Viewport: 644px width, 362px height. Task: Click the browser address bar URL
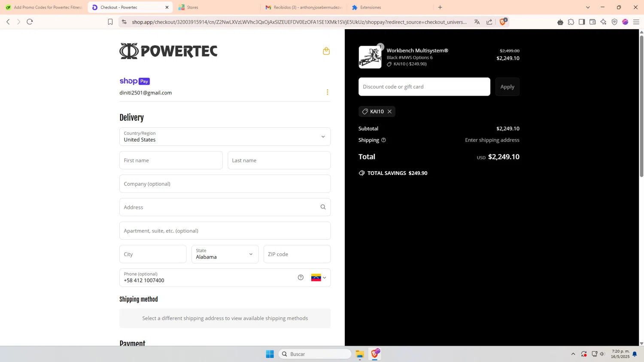[x=299, y=22]
